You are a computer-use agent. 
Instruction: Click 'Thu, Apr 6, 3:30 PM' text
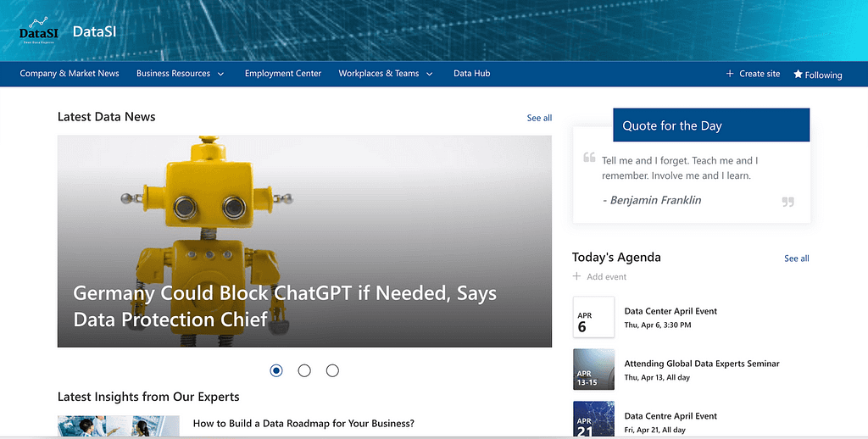[x=657, y=325]
